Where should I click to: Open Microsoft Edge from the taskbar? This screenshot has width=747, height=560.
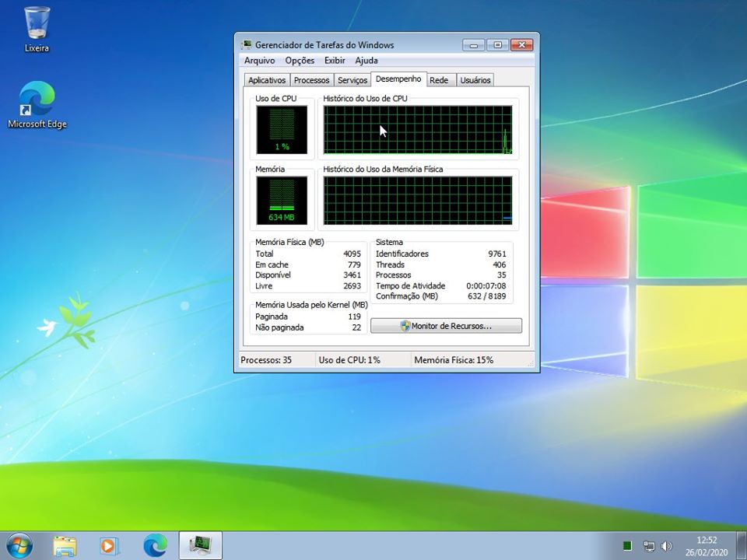click(x=156, y=546)
